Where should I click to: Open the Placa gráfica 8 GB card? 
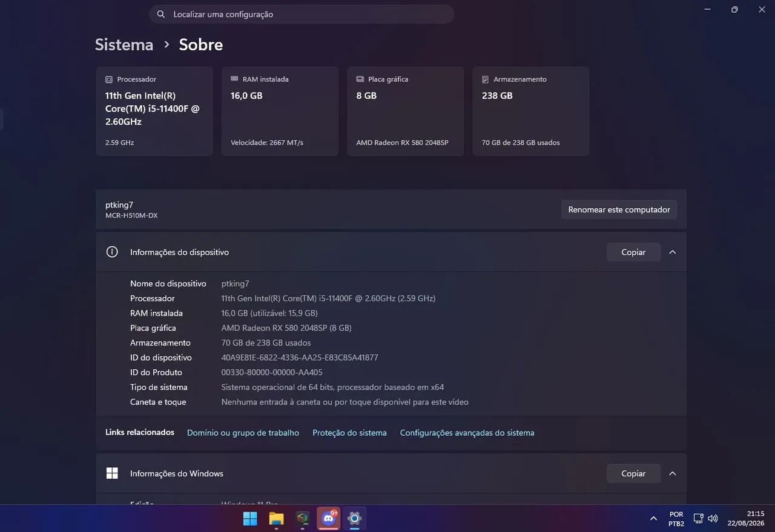(406, 111)
